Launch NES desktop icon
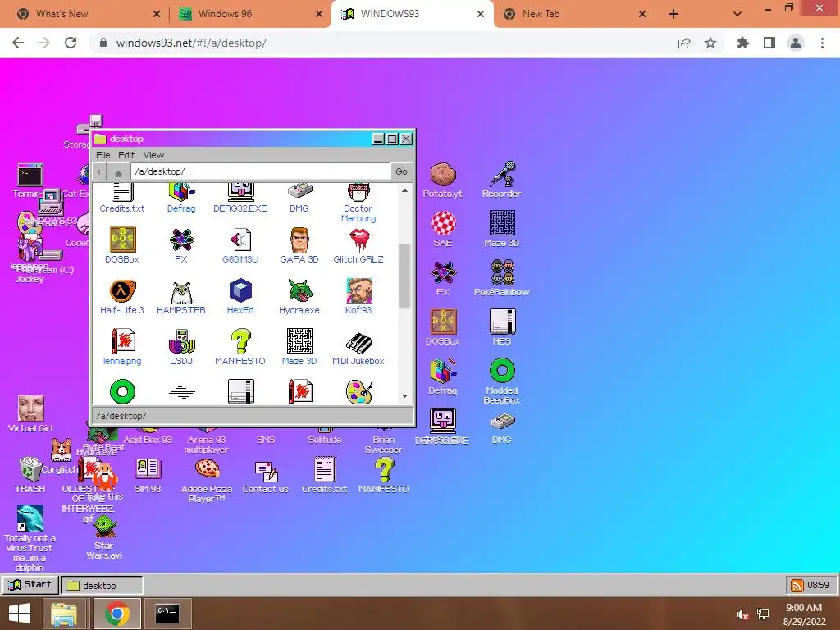The width and height of the screenshot is (840, 630). [501, 327]
